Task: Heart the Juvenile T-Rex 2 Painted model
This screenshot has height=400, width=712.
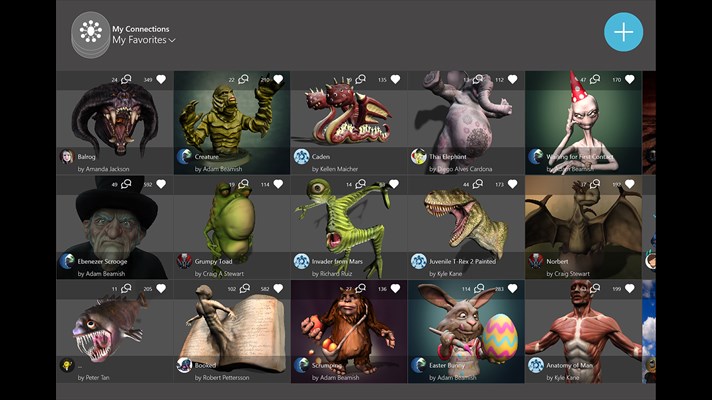Action: tap(513, 184)
